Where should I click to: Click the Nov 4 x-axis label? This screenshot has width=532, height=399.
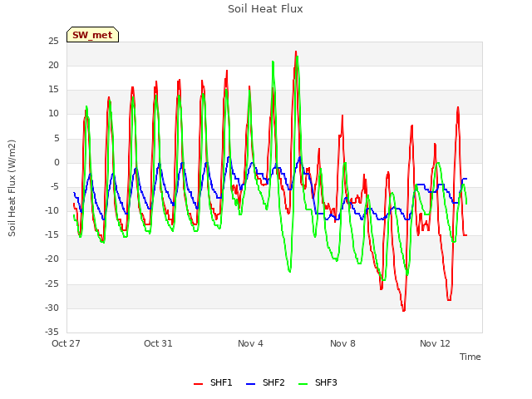click(x=250, y=343)
